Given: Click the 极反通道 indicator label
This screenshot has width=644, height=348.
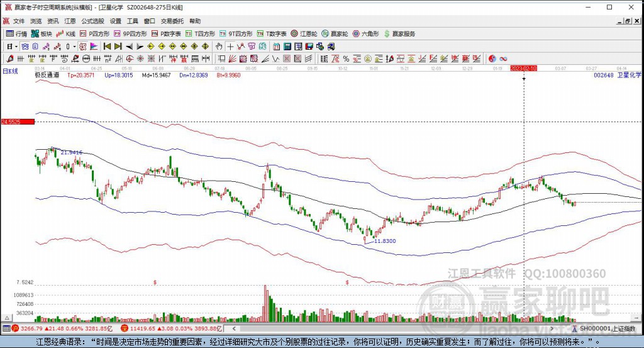Looking at the screenshot, I should tap(47, 75).
